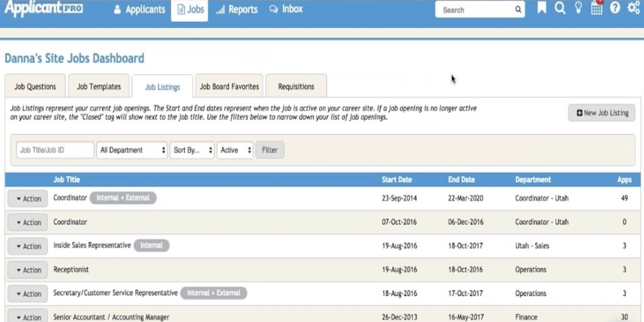Click the New Job Listing button
Viewport: 644px width, 322px height.
(601, 113)
